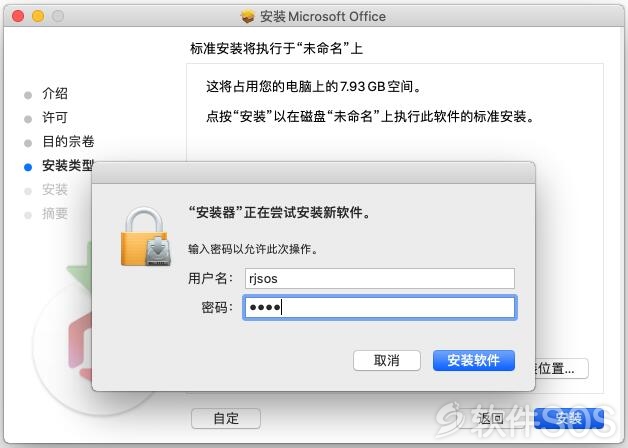
Task: Click the grey bullet beside 介绍
Action: (x=28, y=95)
